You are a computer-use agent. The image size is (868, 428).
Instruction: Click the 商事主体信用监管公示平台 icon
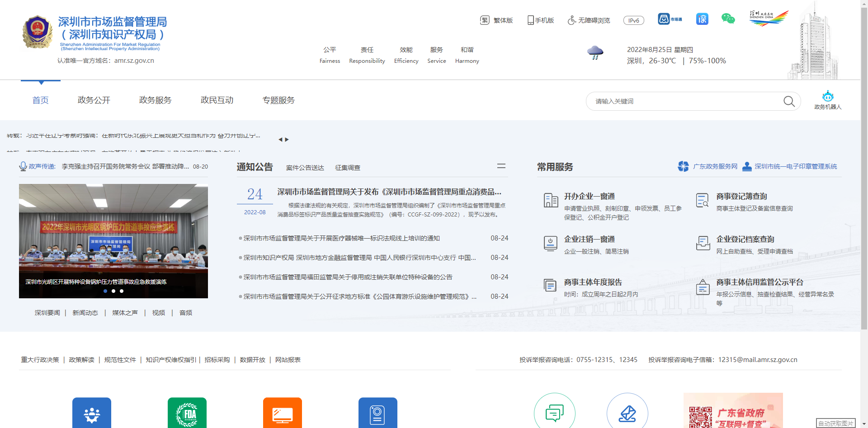coord(703,287)
